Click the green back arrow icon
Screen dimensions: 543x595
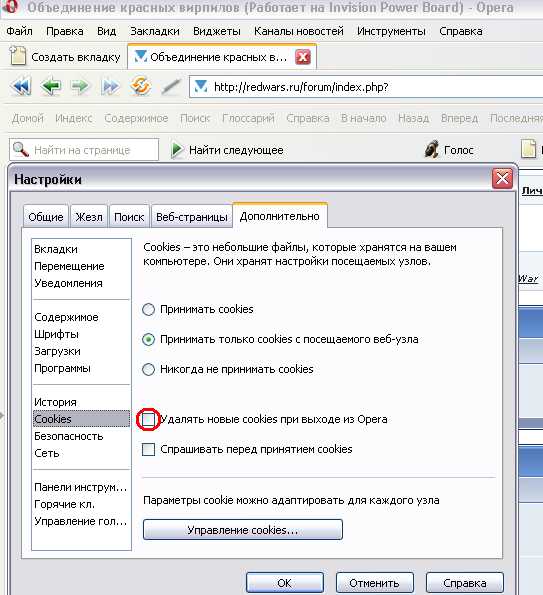coord(51,87)
